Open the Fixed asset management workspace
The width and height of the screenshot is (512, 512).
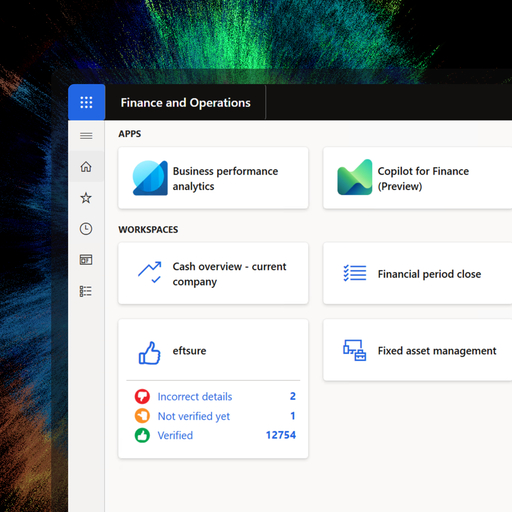[417, 350]
